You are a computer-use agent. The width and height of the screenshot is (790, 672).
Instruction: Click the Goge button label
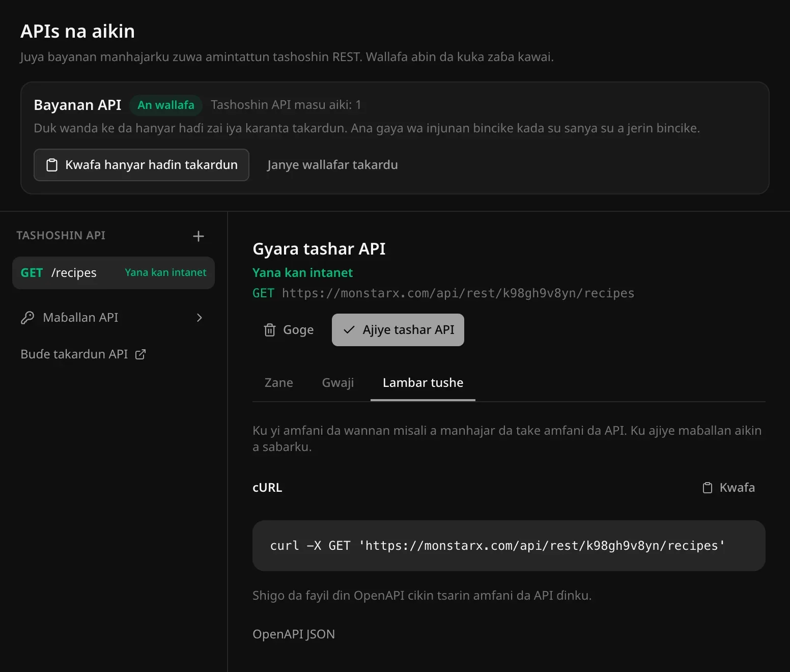tap(298, 330)
